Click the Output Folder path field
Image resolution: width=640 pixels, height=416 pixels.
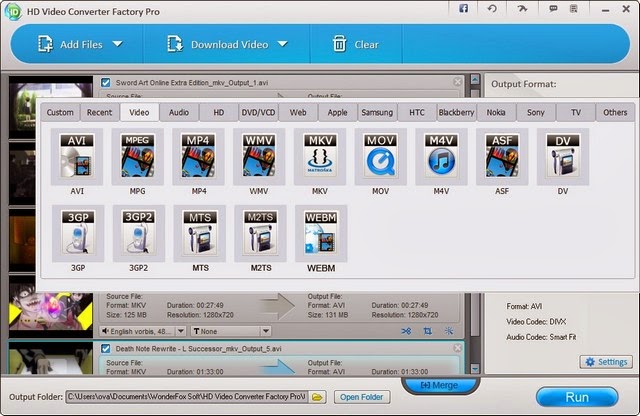pyautogui.click(x=187, y=397)
